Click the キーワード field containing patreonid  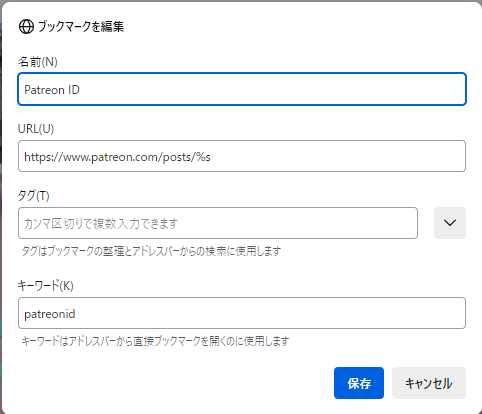point(242,313)
